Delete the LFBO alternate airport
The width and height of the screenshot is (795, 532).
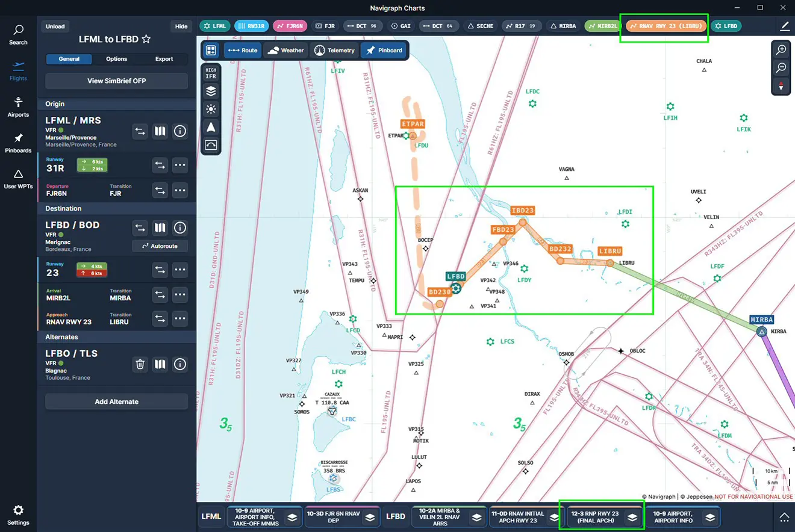[140, 363]
